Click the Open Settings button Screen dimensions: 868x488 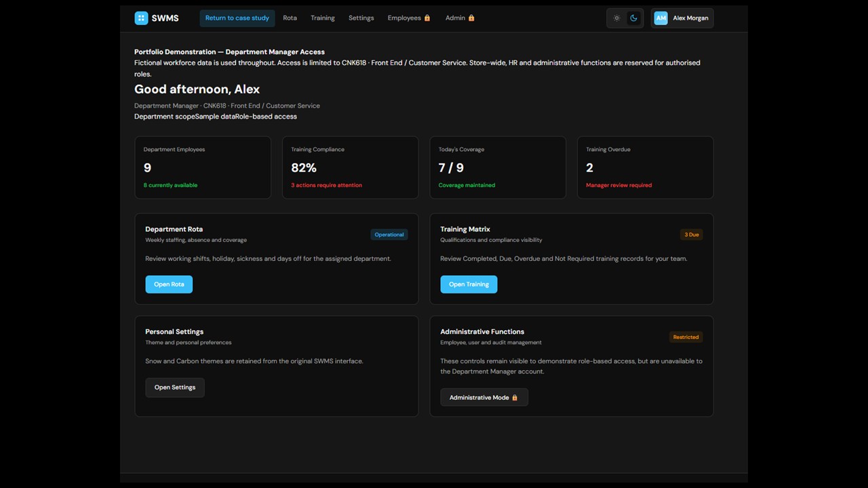175,388
